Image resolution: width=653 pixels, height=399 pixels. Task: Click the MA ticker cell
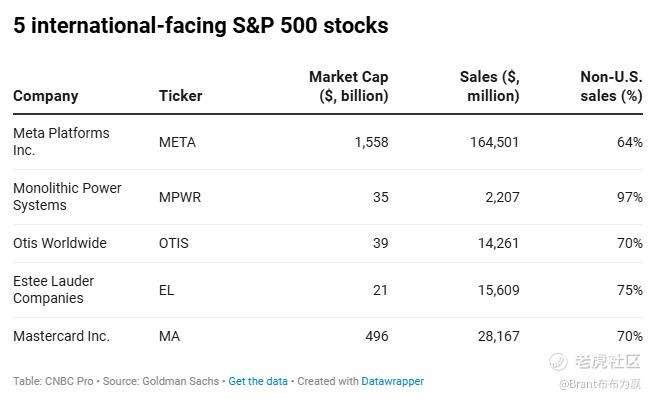coord(169,336)
